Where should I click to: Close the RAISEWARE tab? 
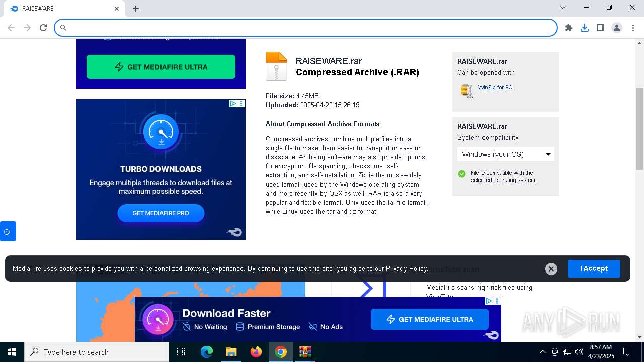[117, 9]
